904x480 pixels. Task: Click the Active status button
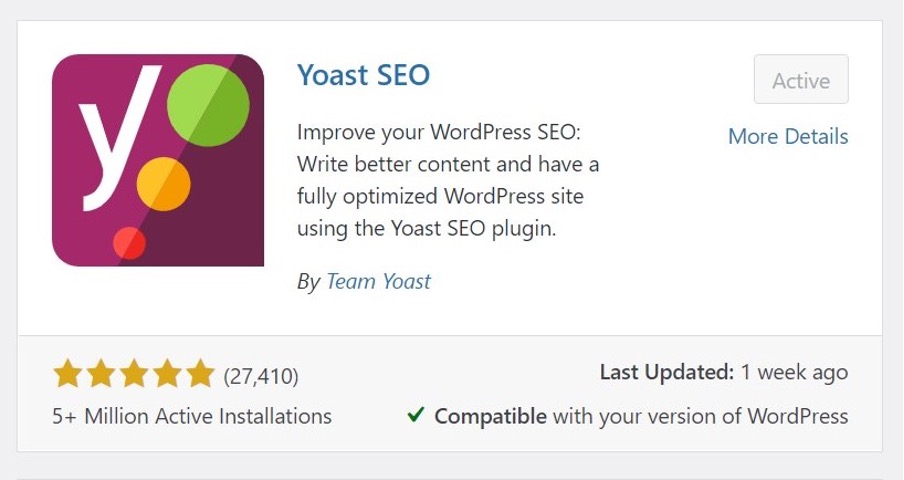click(x=801, y=80)
